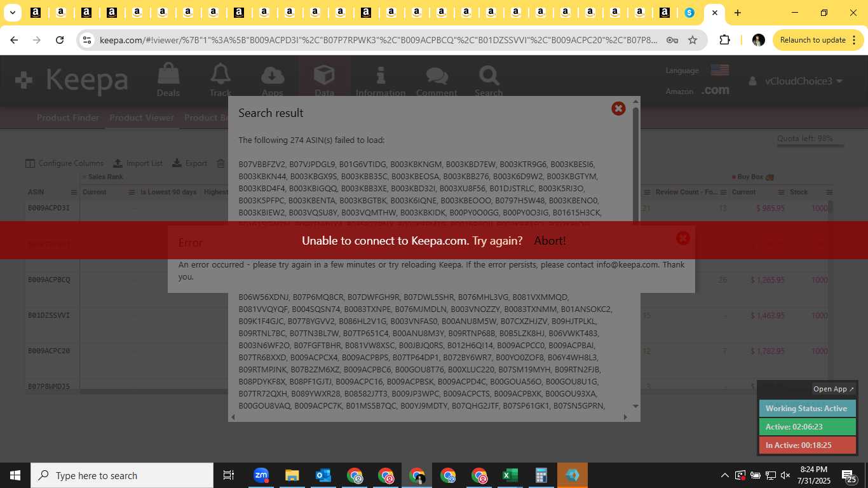Screen dimensions: 868x488
Task: Select ASIN row B009ACPD3I
Action: 49,208
